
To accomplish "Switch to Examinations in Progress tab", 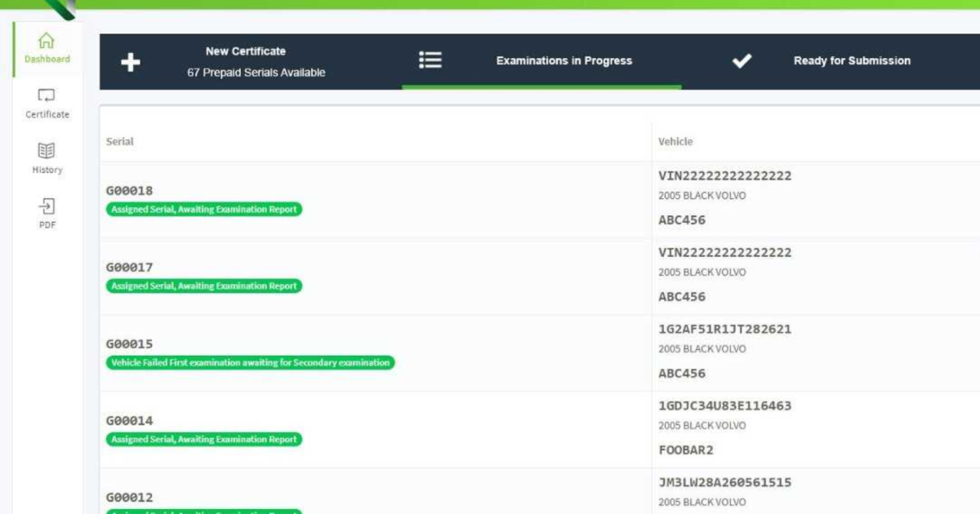I will tap(563, 61).
